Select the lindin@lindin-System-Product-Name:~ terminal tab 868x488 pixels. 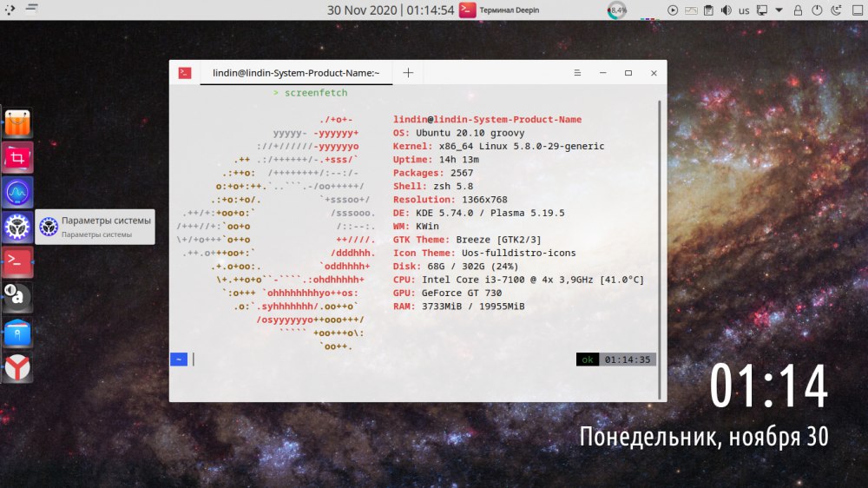296,73
